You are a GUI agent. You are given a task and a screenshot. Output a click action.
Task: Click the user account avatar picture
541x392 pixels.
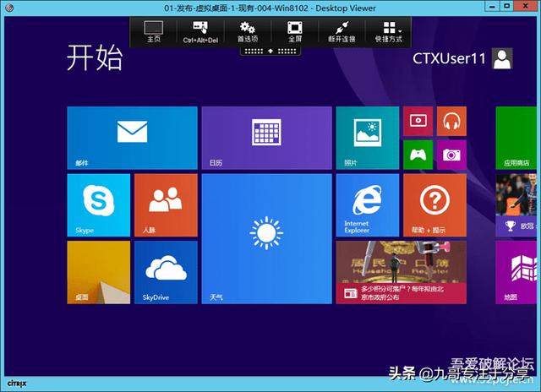click(502, 58)
